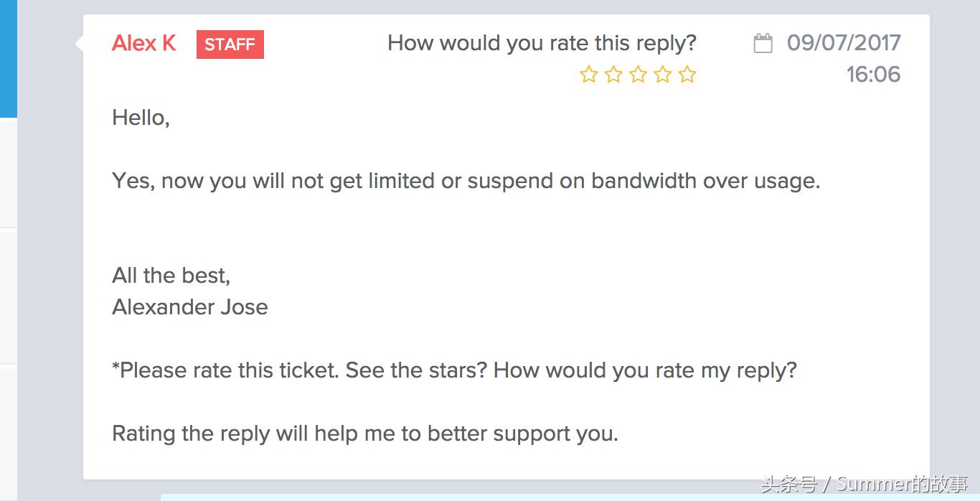Click the "Rating the reply will help" sentence
The width and height of the screenshot is (980, 501).
point(364,434)
